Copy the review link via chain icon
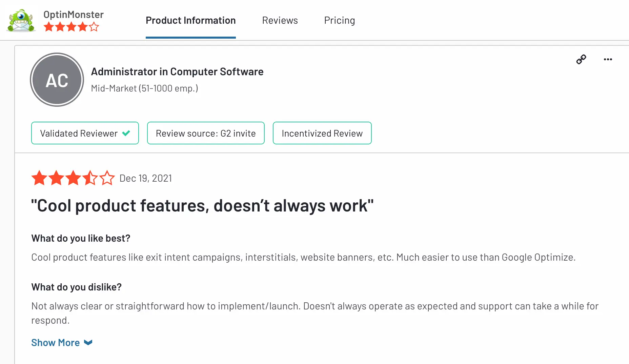The width and height of the screenshot is (629, 364). click(x=581, y=59)
